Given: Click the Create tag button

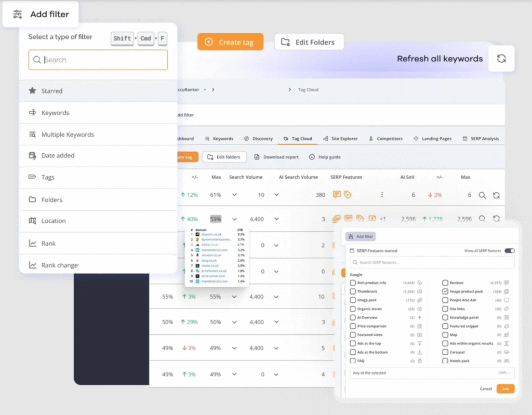Looking at the screenshot, I should [230, 42].
